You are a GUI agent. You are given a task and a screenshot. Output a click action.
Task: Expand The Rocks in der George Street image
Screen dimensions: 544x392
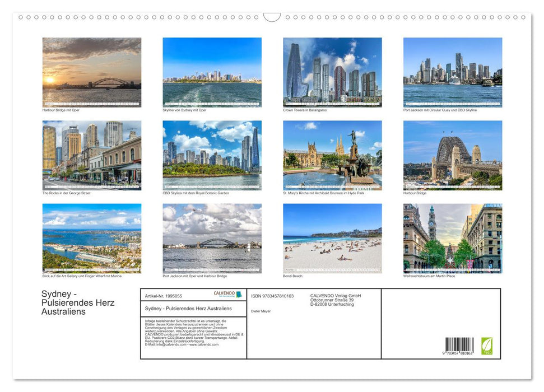coord(92,155)
